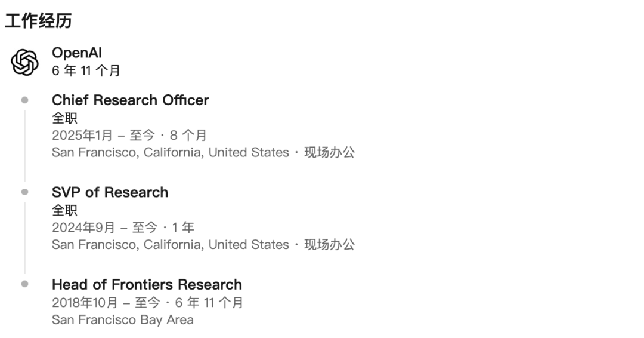644x338 pixels.
Task: Select the Chief Research Officer title
Action: point(130,100)
